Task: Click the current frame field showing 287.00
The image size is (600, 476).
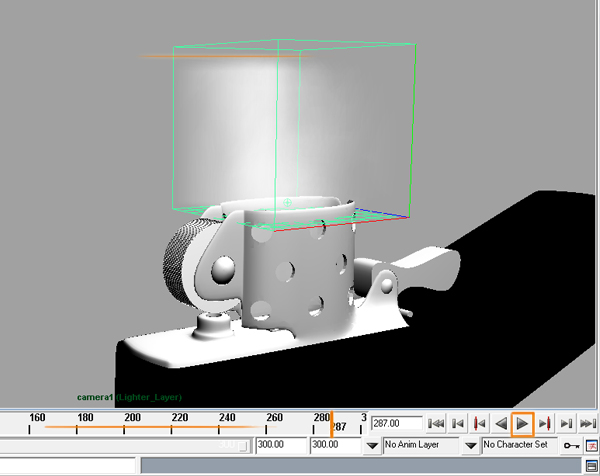Action: tap(397, 424)
